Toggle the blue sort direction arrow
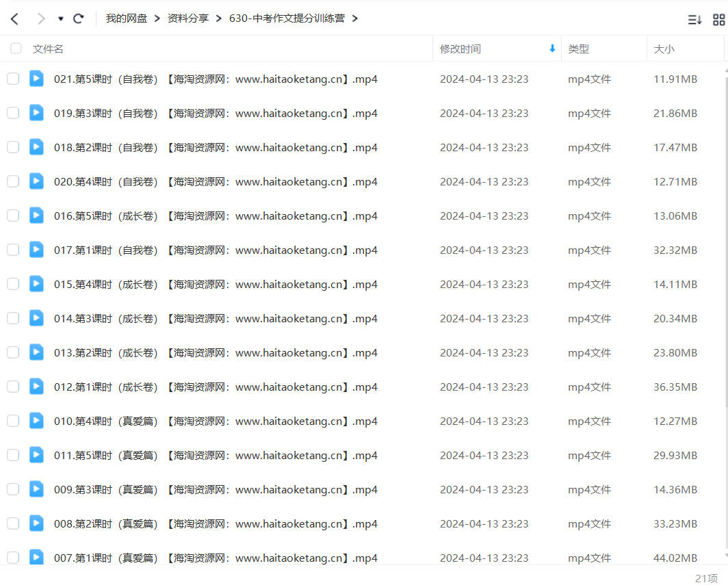 [552, 49]
